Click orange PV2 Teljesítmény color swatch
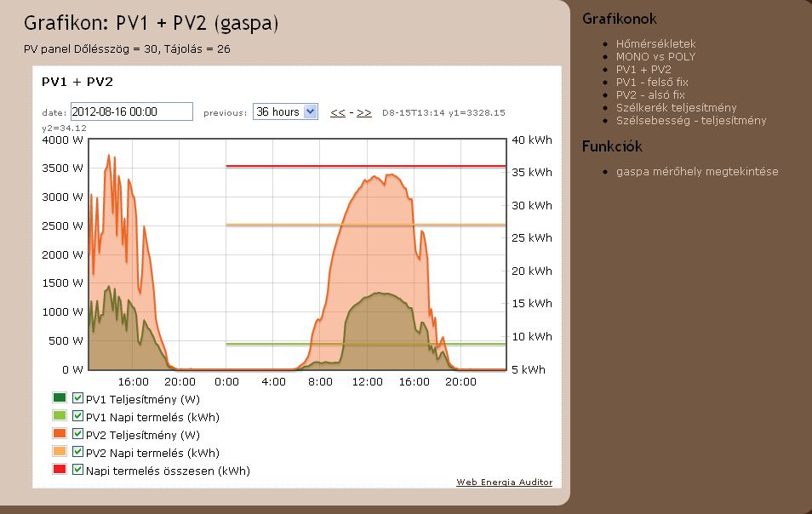Viewport: 812px width, 514px height. (x=60, y=433)
